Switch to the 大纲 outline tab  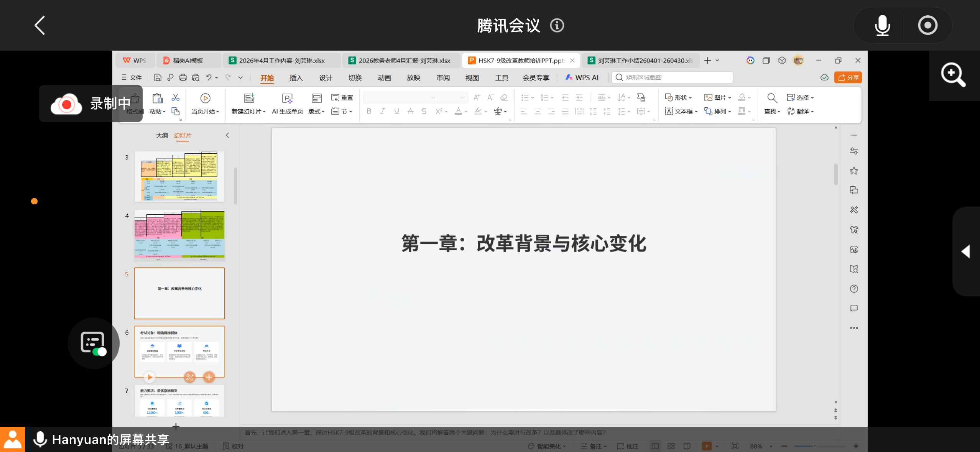pos(162,135)
